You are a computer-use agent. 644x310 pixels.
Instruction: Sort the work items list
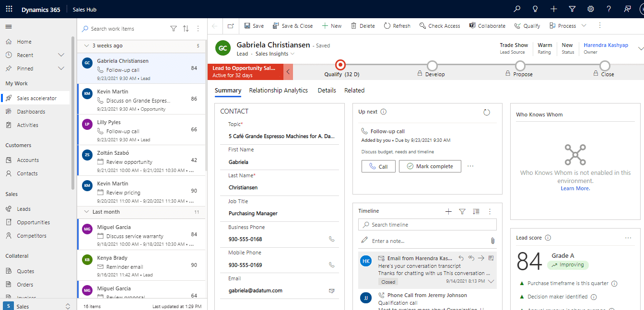click(x=186, y=29)
